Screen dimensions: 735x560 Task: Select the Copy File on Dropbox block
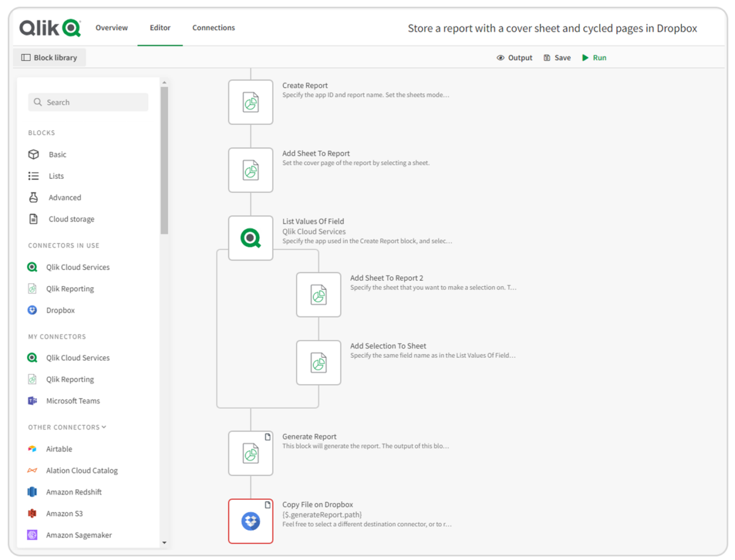[x=251, y=521]
